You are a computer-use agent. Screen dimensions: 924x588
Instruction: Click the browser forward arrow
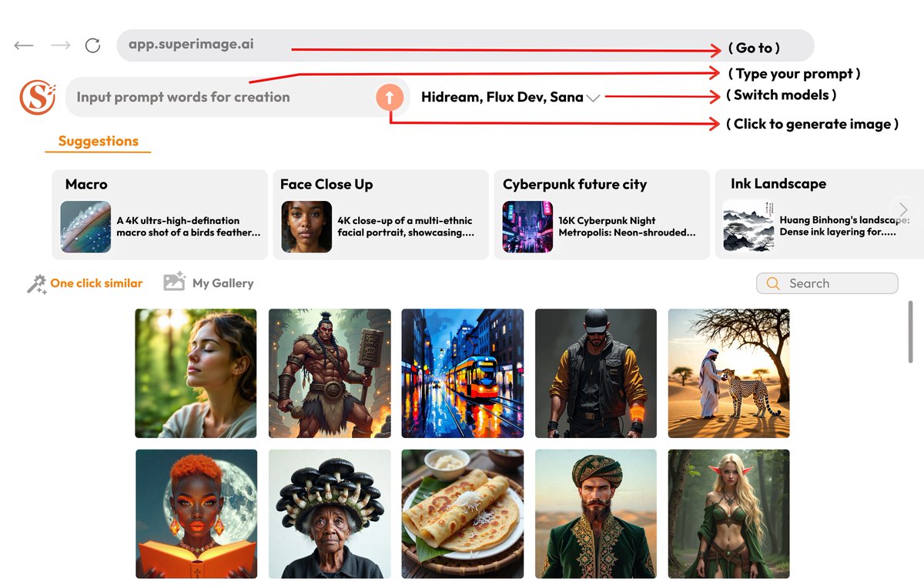click(x=60, y=45)
